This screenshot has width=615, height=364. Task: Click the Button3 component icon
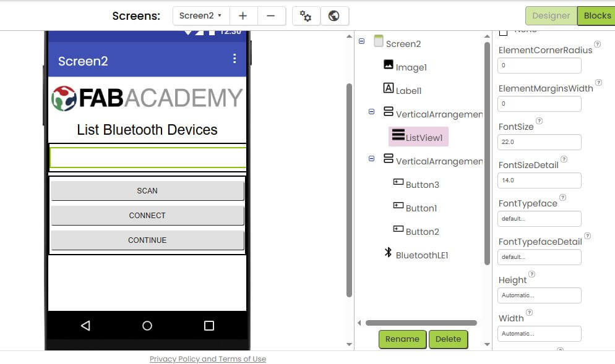(x=398, y=182)
